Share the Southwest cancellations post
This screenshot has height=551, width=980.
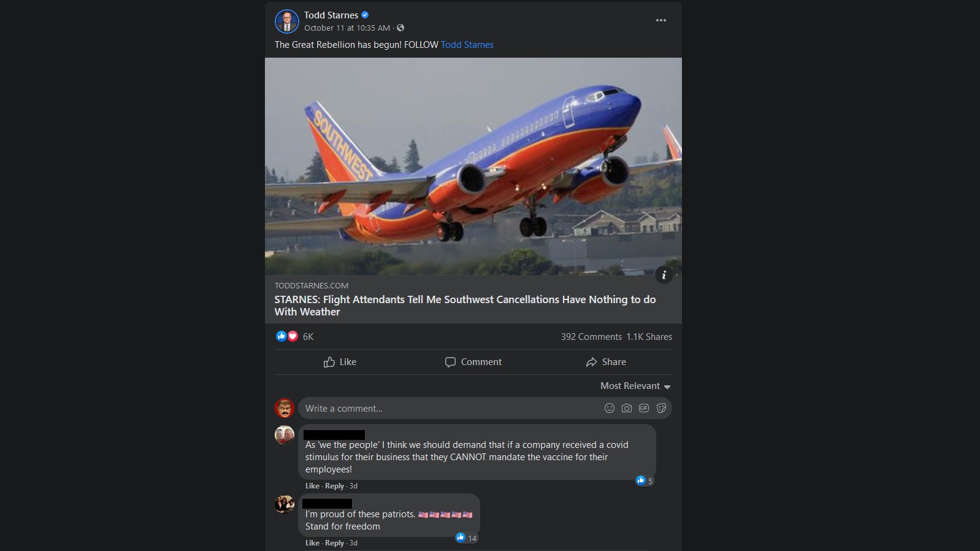606,362
